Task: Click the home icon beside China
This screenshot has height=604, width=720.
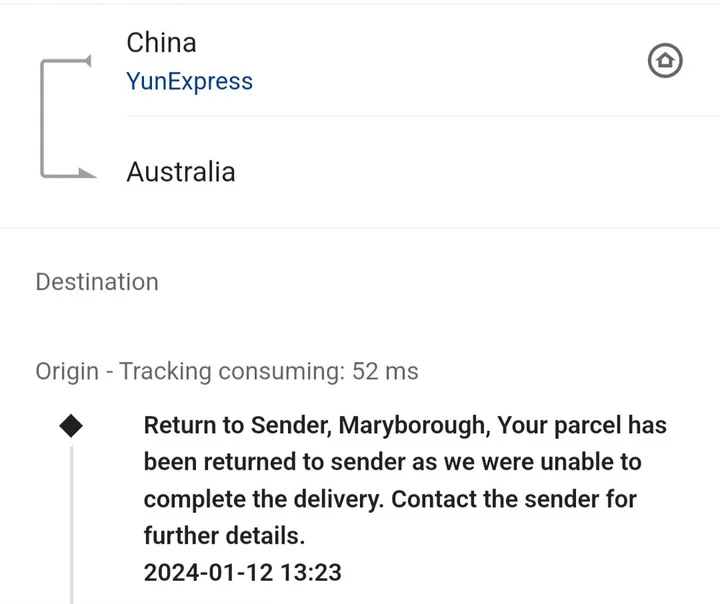Action: 665,62
